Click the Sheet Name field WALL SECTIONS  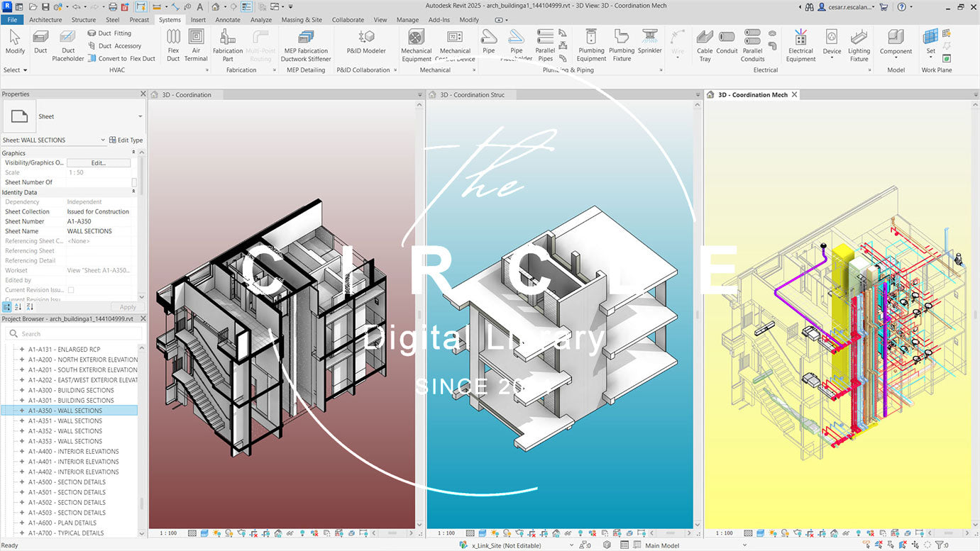point(99,231)
